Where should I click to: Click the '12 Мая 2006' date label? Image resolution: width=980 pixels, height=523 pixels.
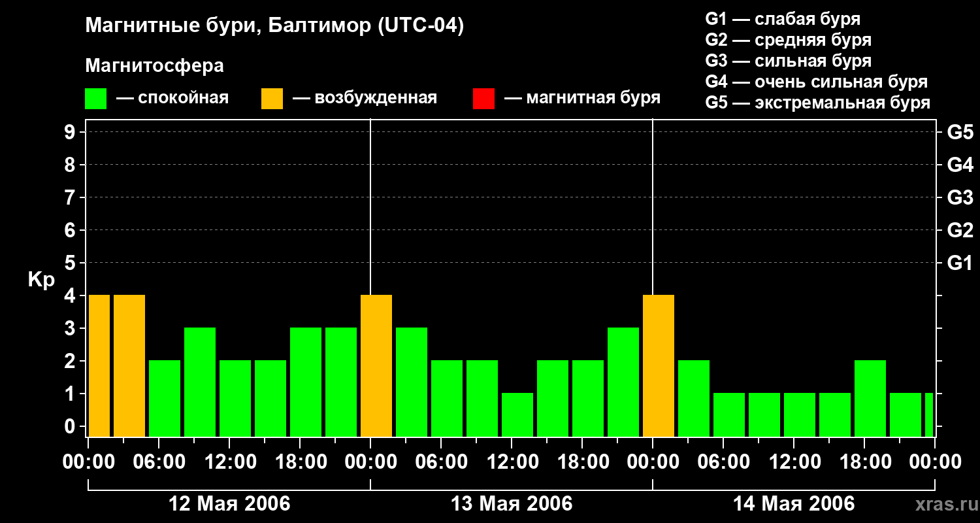click(229, 503)
